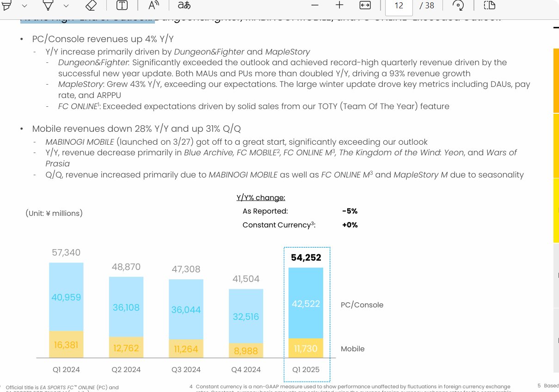Open the Translate option
Viewport: 559px width, 392px height.
(x=184, y=6)
